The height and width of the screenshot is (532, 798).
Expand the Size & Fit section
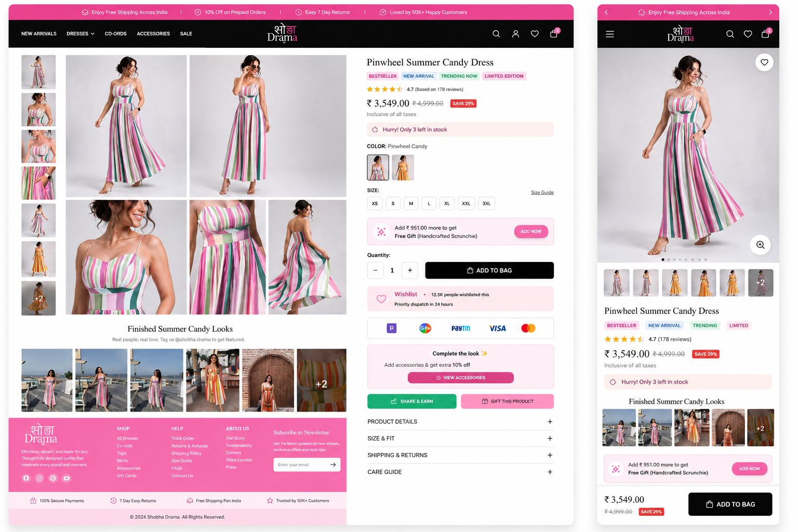point(460,438)
